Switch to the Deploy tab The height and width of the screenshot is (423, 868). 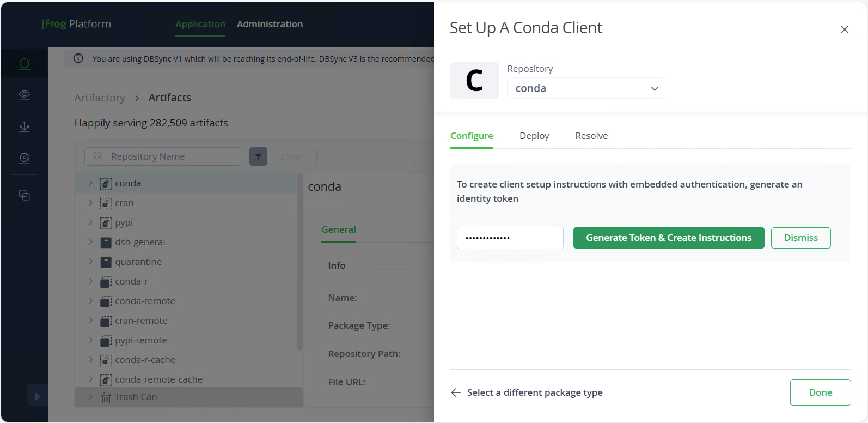tap(534, 136)
